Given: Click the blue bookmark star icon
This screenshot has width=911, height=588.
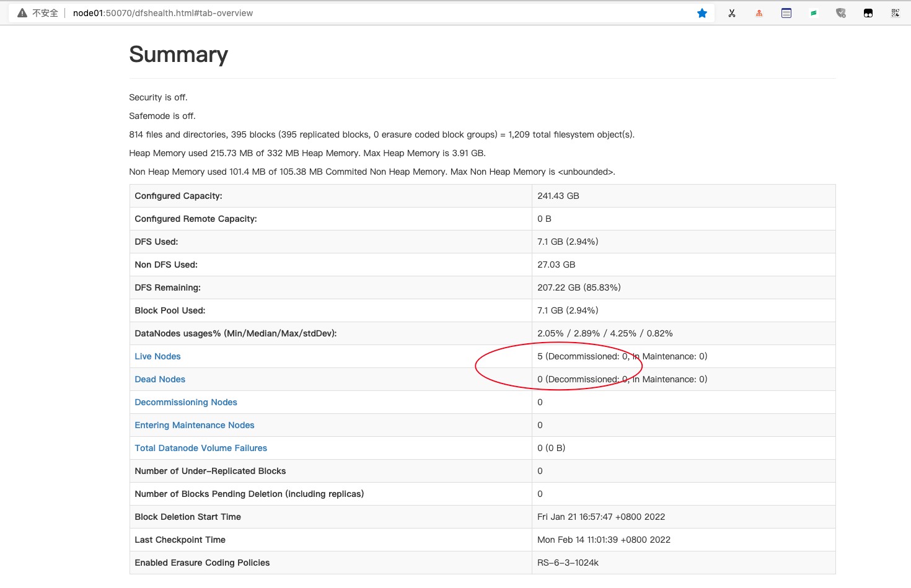Looking at the screenshot, I should coord(702,13).
